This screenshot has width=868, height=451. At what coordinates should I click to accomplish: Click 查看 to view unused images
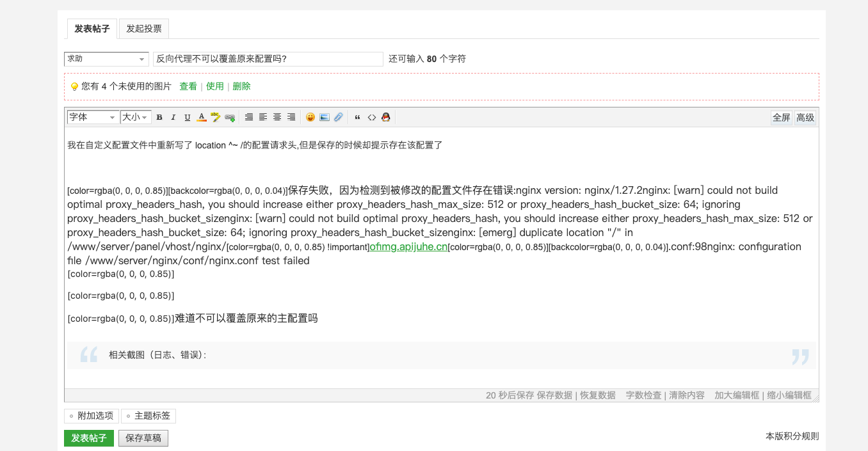188,86
